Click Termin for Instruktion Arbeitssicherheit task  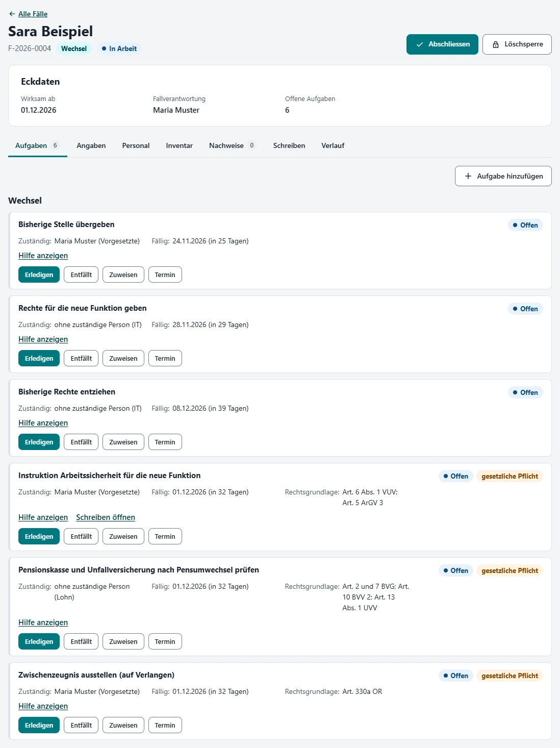pos(165,536)
